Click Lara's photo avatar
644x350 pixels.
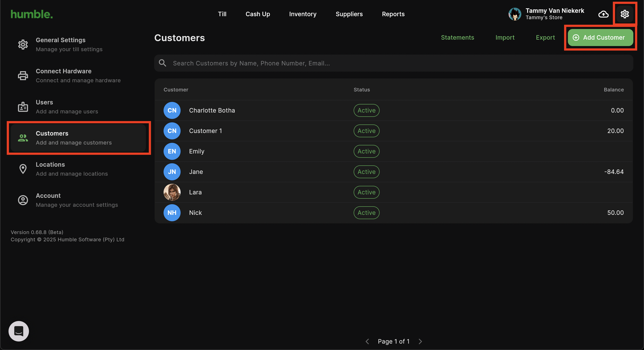pos(172,192)
